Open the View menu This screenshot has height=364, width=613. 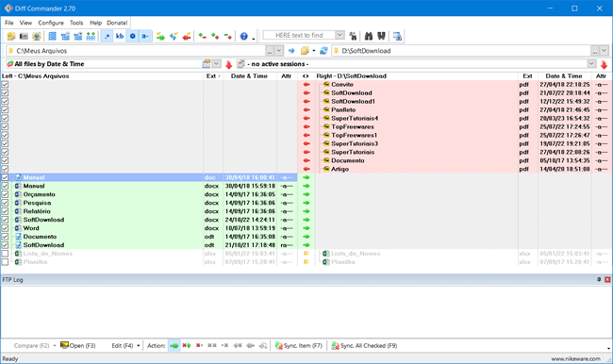(x=25, y=23)
